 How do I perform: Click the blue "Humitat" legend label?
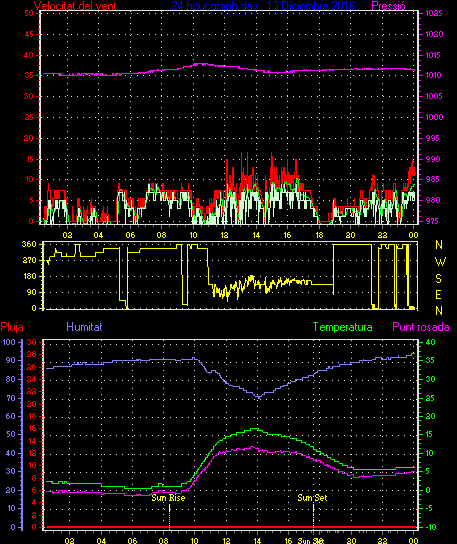[84, 327]
